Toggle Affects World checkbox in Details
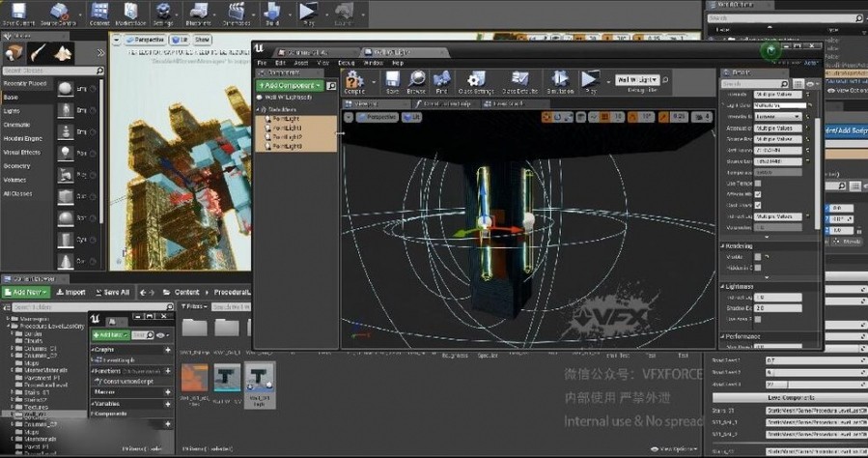The image size is (868, 458). coord(758,194)
